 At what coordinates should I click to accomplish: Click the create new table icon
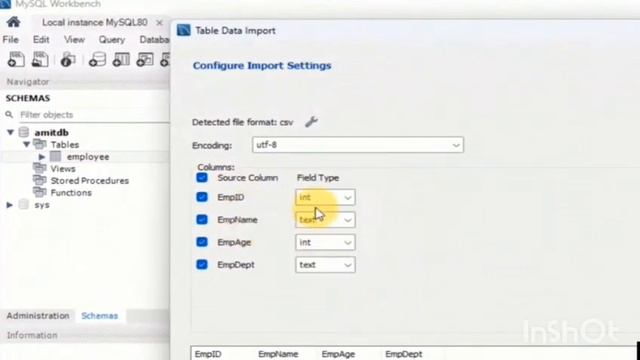point(121,60)
